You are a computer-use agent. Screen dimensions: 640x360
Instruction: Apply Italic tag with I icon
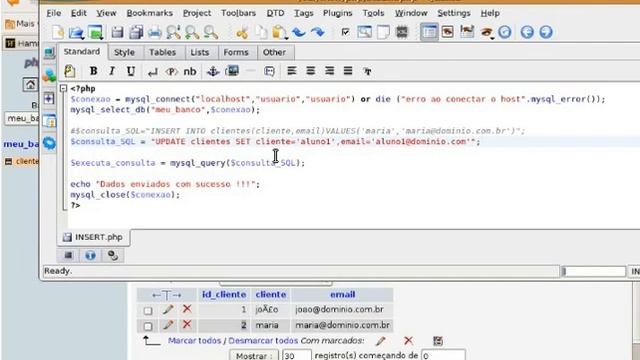112,71
